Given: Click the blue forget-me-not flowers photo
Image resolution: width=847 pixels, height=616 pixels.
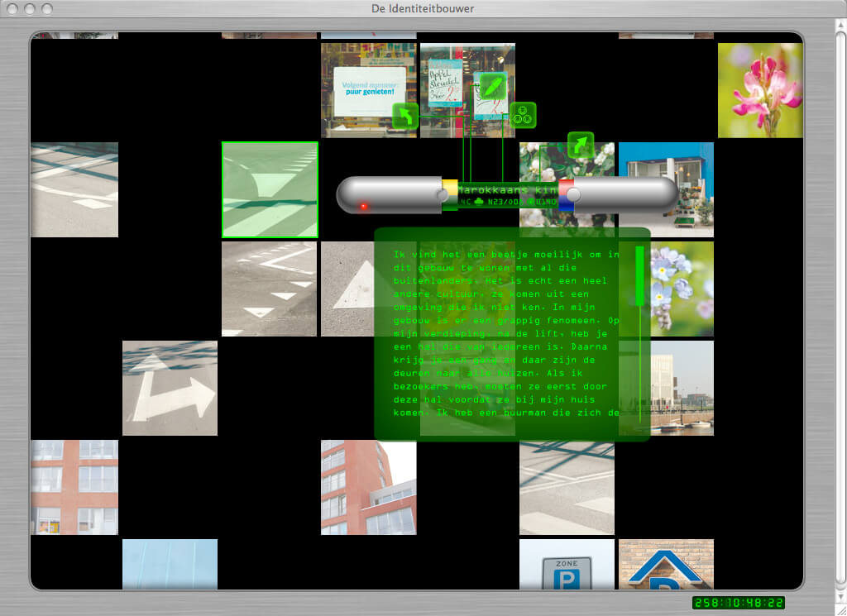Looking at the screenshot, I should tap(682, 289).
